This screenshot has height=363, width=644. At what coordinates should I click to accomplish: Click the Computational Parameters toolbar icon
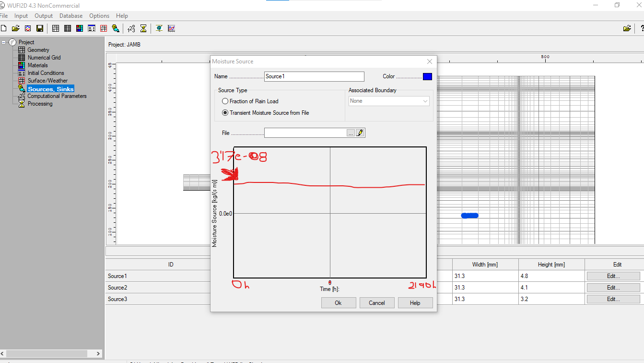point(131,28)
